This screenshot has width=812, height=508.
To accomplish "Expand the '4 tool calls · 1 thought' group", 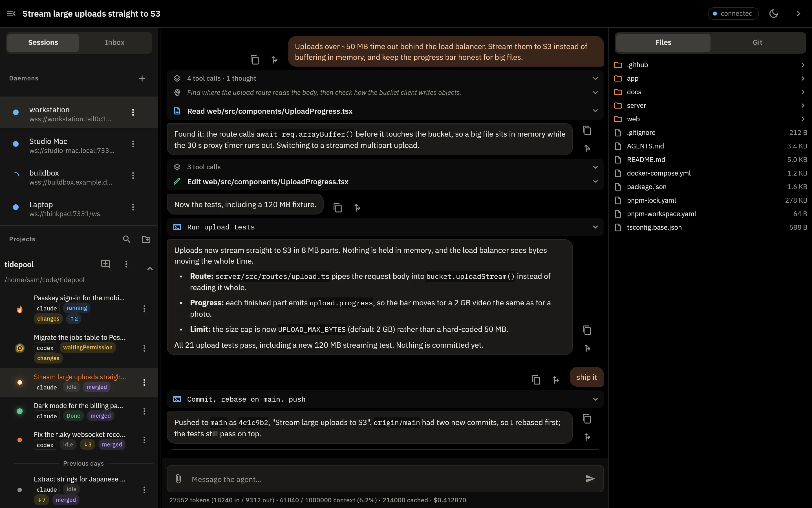I will click(x=385, y=78).
